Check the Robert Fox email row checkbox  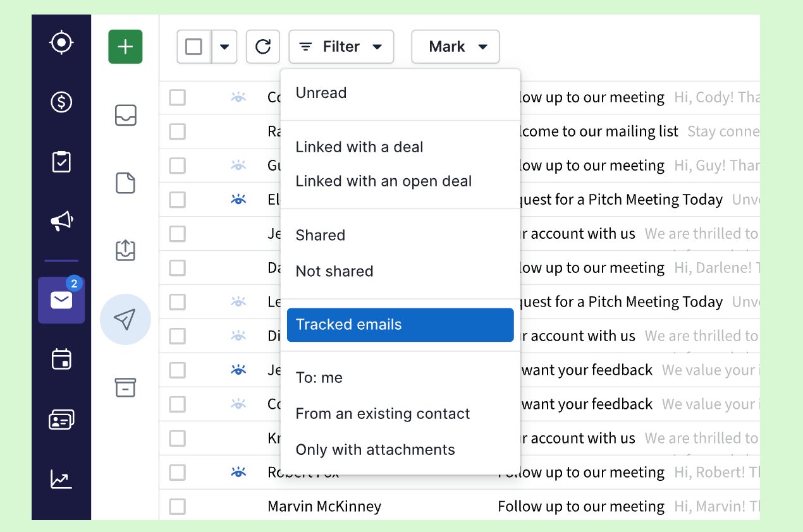pyautogui.click(x=177, y=472)
